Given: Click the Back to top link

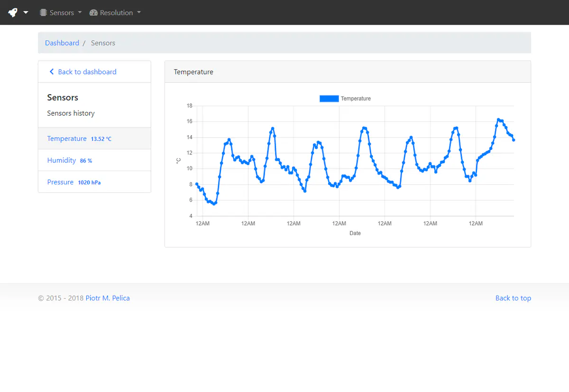Looking at the screenshot, I should [x=513, y=298].
